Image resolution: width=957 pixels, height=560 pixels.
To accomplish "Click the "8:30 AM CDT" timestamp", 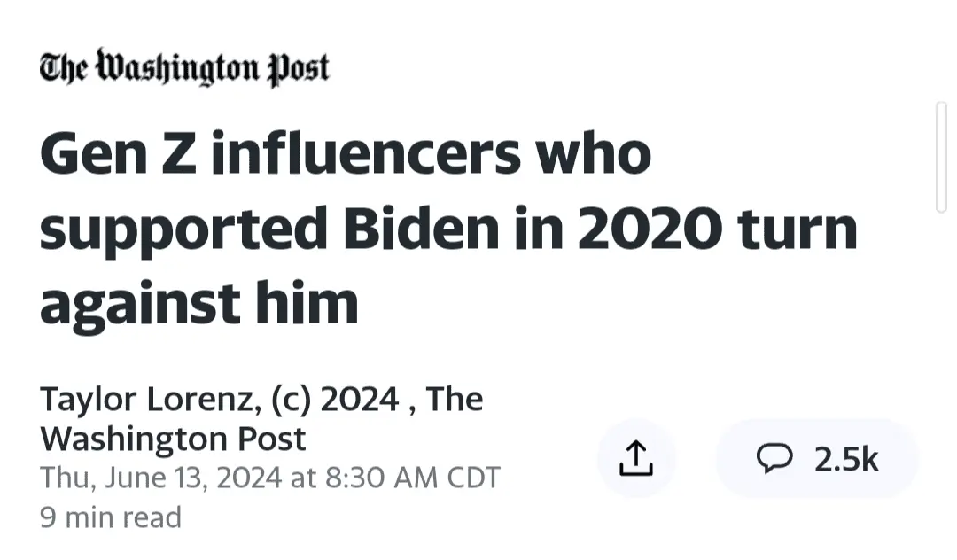I will click(413, 478).
